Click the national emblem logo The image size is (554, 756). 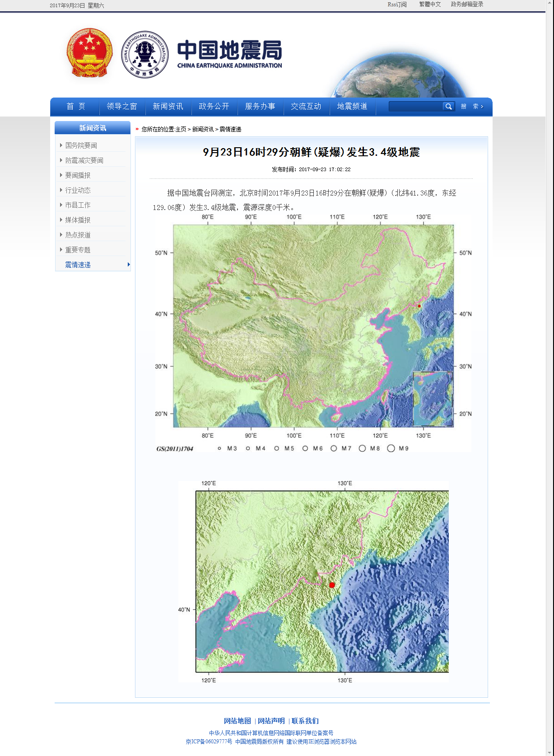89,53
